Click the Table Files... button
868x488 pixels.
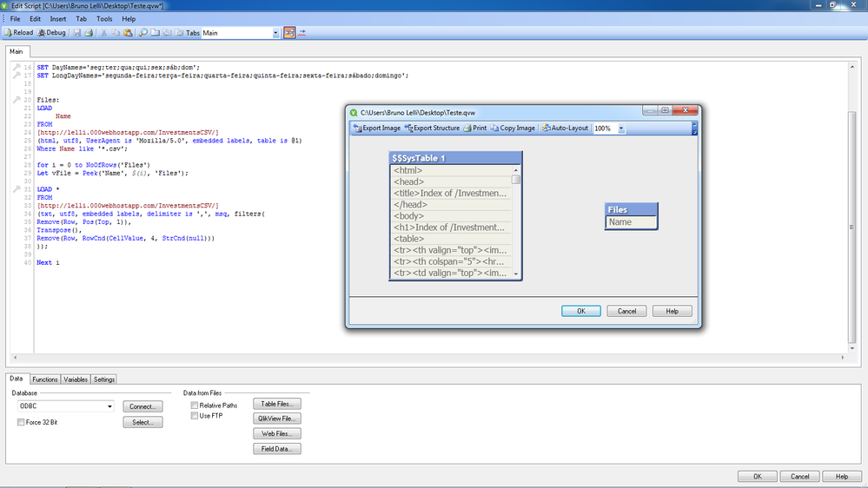tap(277, 404)
